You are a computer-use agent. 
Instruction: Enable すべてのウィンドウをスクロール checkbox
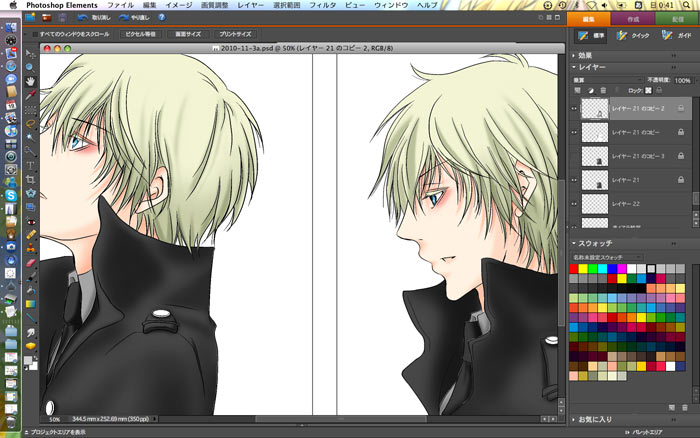(35, 34)
